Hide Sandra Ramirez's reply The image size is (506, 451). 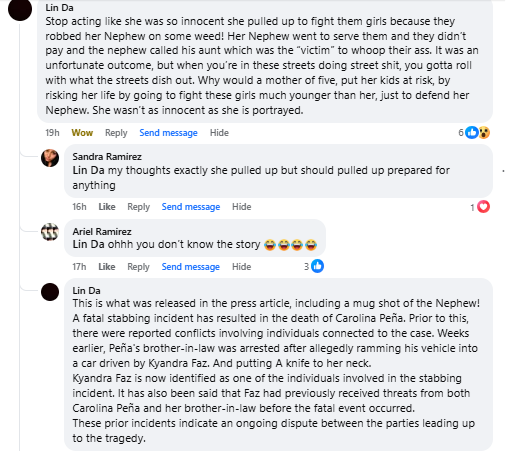pos(242,207)
